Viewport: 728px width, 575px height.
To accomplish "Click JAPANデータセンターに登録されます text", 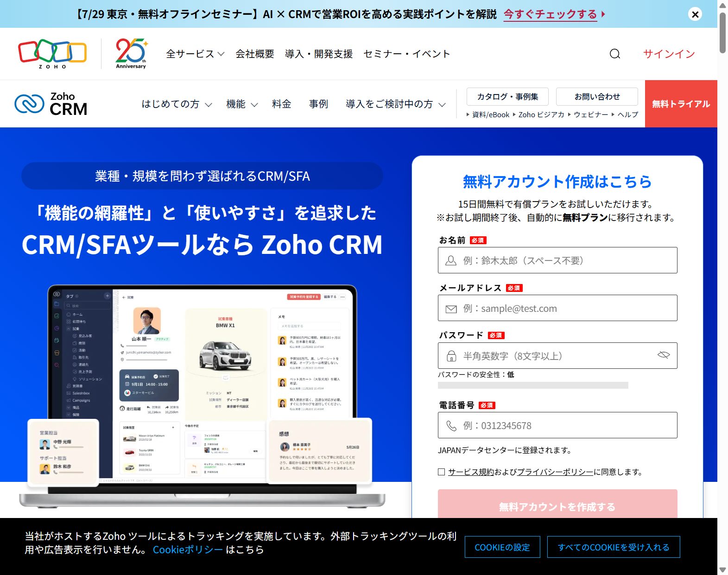I will click(x=505, y=450).
